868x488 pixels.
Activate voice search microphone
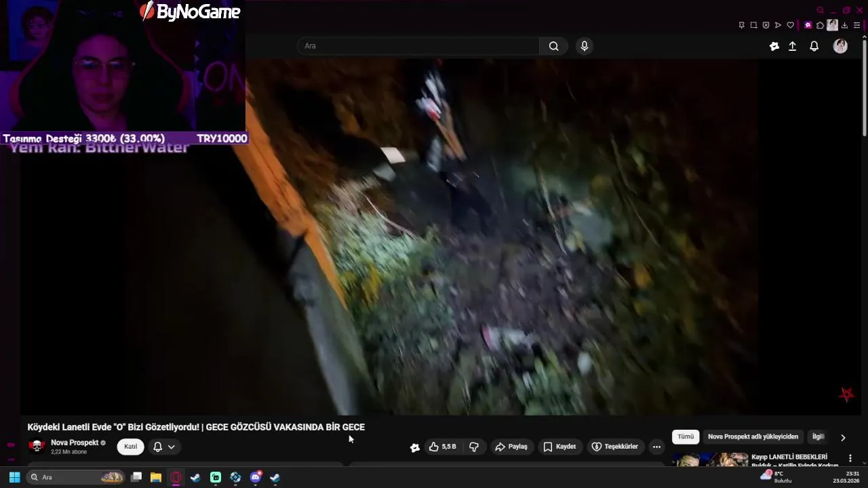pyautogui.click(x=585, y=46)
